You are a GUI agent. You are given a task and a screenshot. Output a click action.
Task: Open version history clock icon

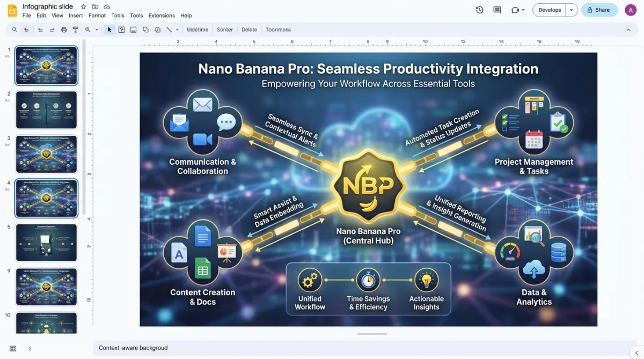pyautogui.click(x=479, y=10)
